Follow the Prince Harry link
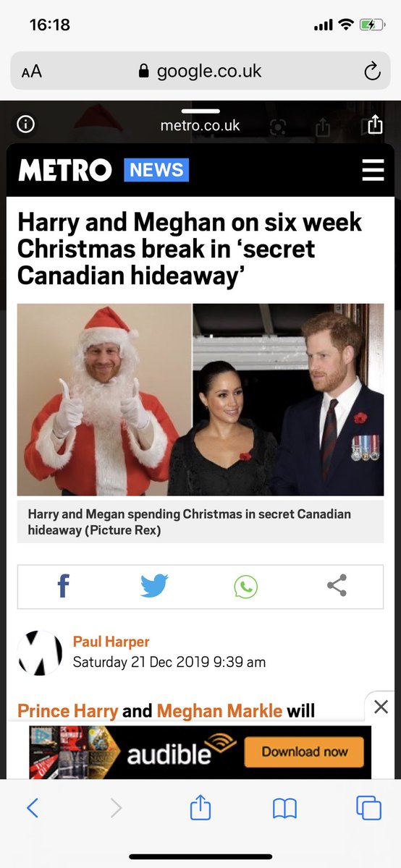This screenshot has width=401, height=868. pyautogui.click(x=67, y=711)
